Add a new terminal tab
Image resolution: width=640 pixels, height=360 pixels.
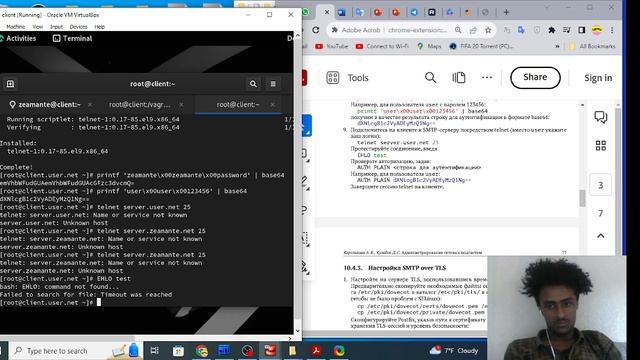click(10, 84)
